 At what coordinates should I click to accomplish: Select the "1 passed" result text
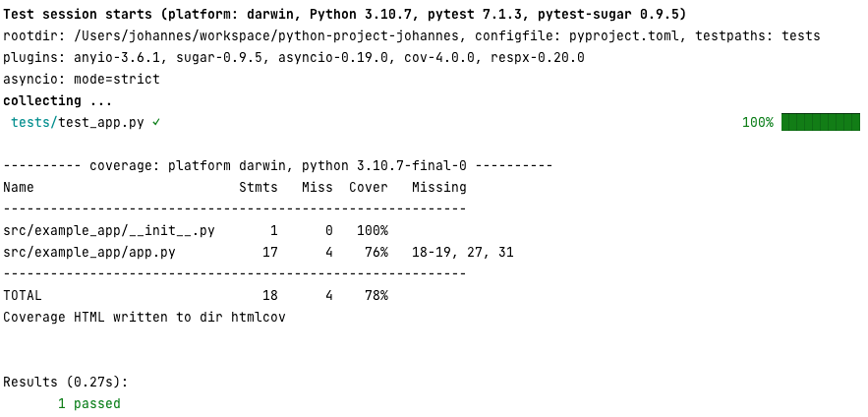[x=89, y=403]
